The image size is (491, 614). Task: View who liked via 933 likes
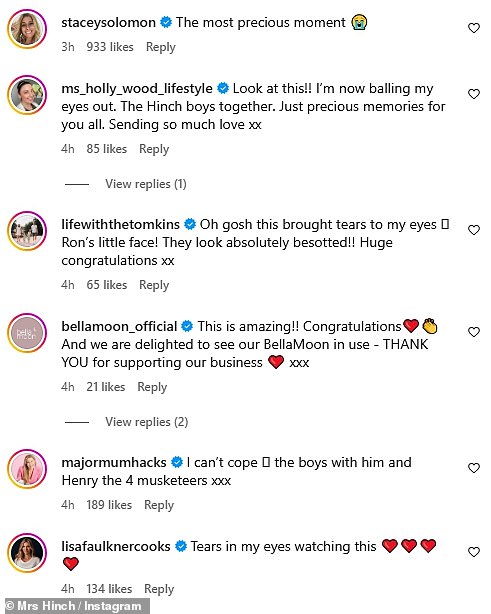pos(110,47)
